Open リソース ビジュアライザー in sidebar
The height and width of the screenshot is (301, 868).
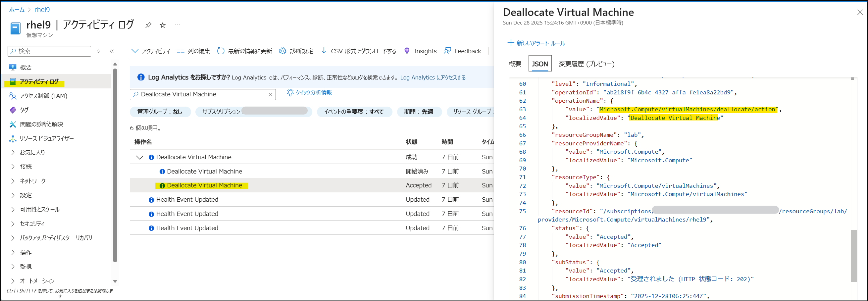pyautogui.click(x=46, y=138)
